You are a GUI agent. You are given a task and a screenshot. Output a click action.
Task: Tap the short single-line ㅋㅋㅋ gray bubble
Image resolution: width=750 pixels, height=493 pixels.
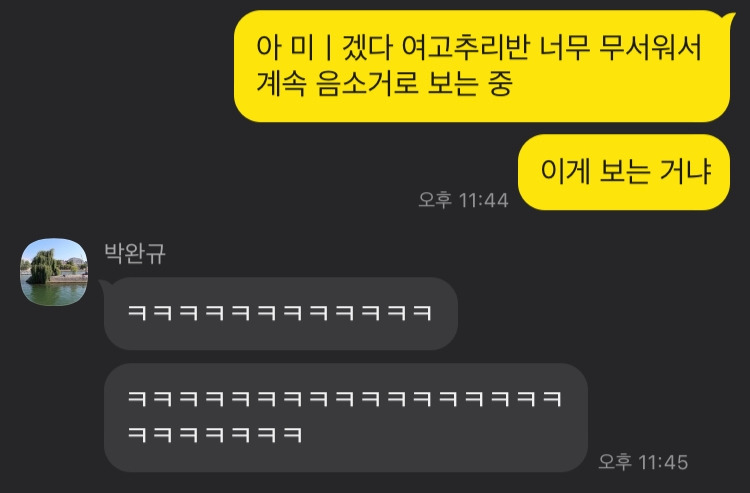281,314
